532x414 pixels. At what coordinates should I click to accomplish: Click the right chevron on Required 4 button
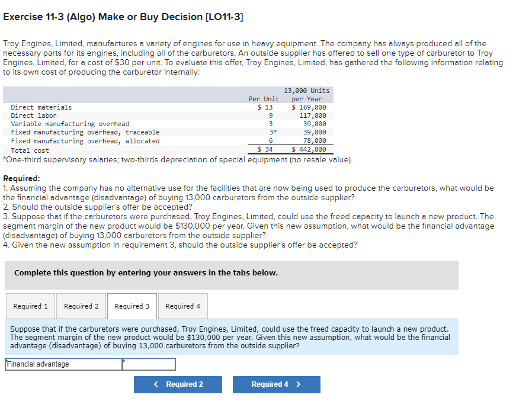pos(299,384)
